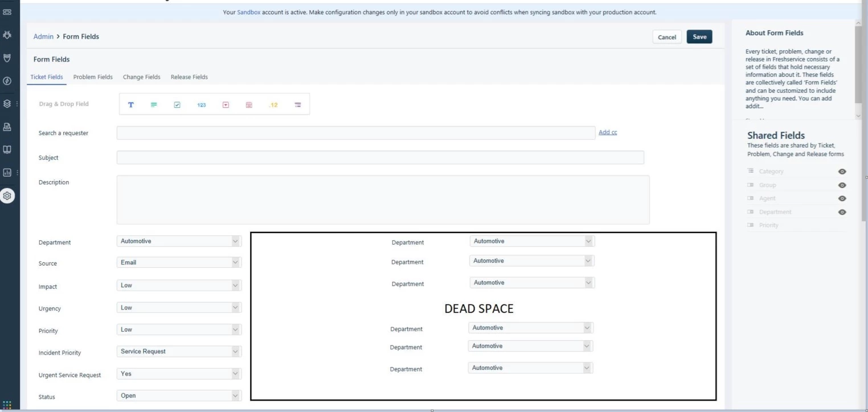This screenshot has width=868, height=412.
Task: Open the Impact dropdown
Action: (179, 285)
